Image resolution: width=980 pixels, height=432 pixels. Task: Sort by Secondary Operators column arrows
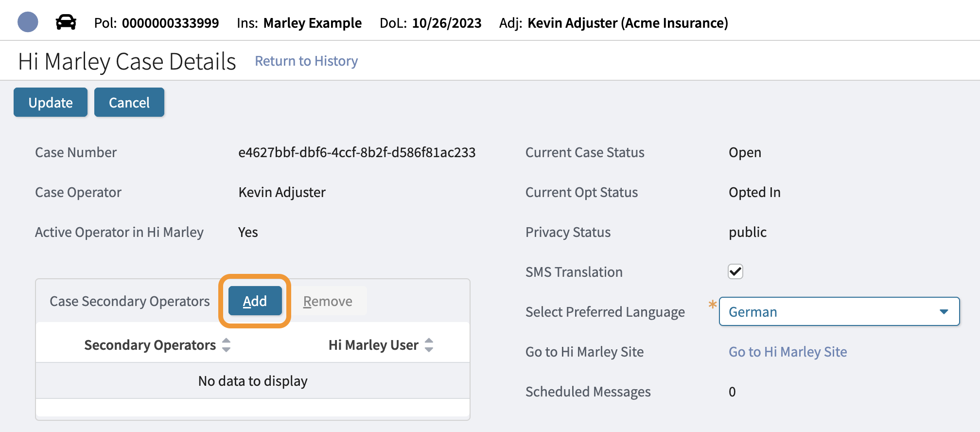point(226,345)
